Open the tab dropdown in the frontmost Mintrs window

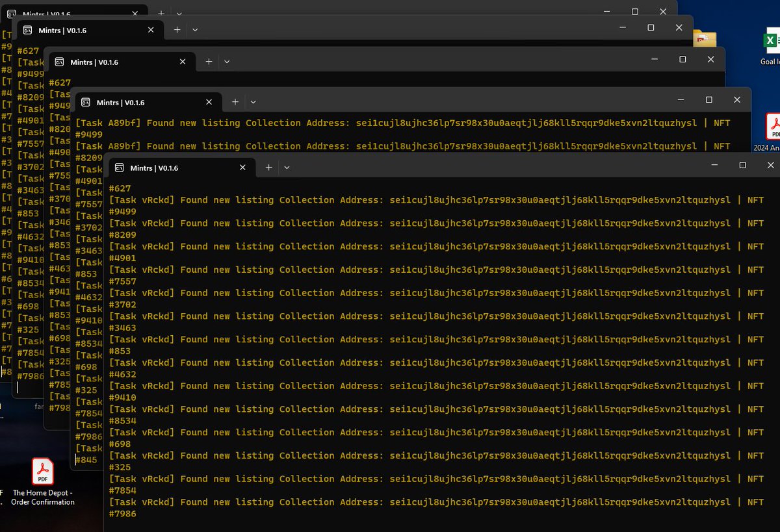coord(287,168)
